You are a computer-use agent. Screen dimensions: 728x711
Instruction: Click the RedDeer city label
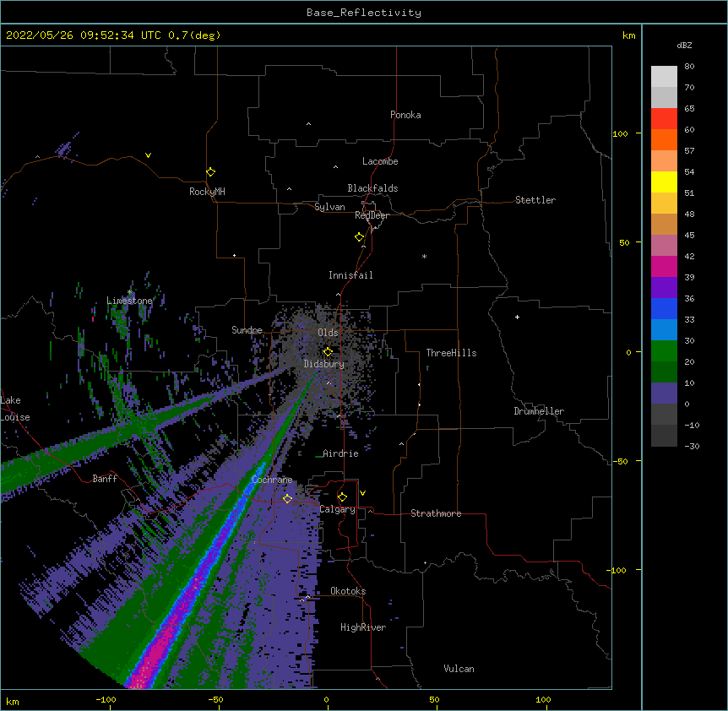372,215
